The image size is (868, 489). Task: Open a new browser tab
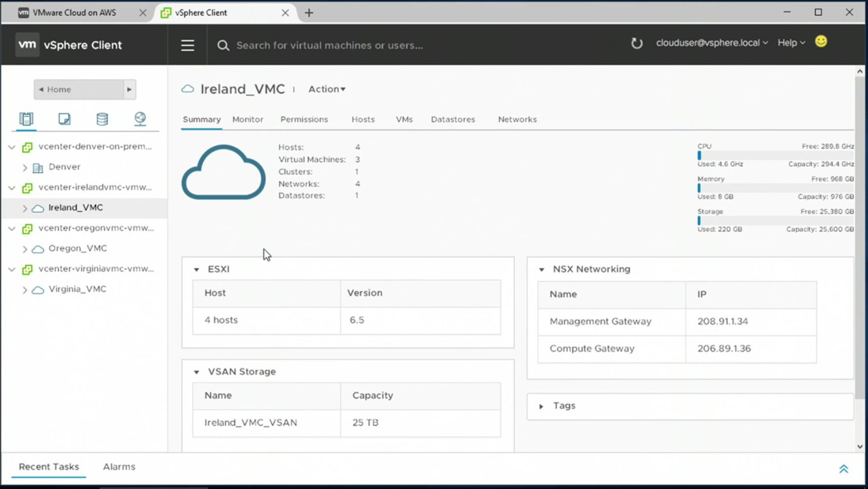click(309, 13)
